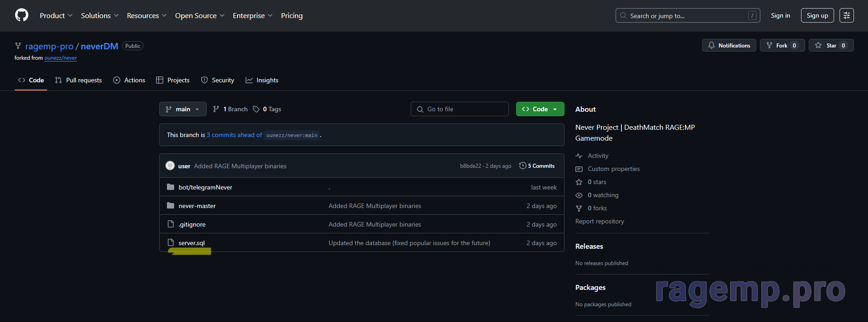View the 1 Branch list
This screenshot has width=868, height=322.
(x=230, y=109)
